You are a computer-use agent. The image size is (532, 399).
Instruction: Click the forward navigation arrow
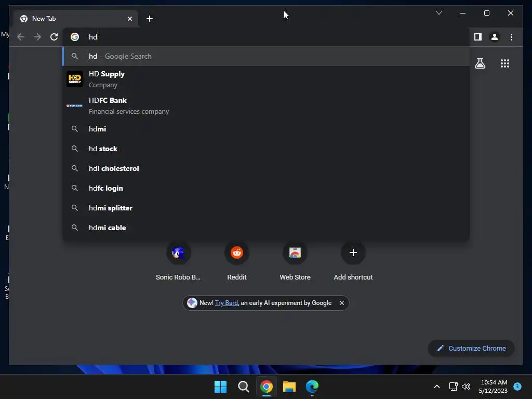tap(37, 37)
